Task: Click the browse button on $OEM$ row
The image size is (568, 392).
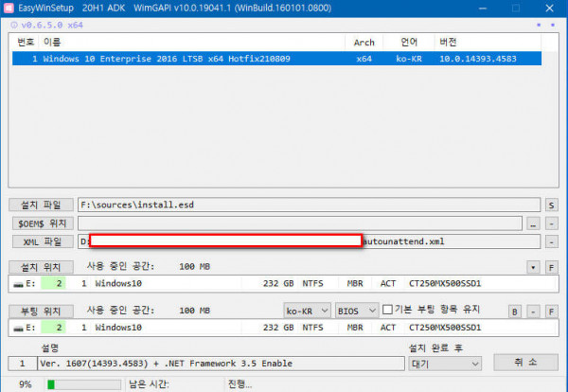Action: [533, 223]
